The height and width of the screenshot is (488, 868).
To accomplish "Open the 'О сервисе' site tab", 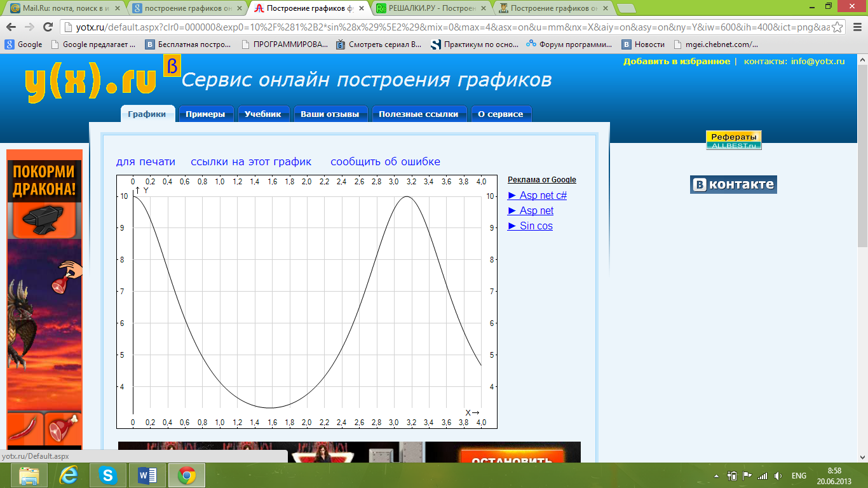I will [501, 114].
